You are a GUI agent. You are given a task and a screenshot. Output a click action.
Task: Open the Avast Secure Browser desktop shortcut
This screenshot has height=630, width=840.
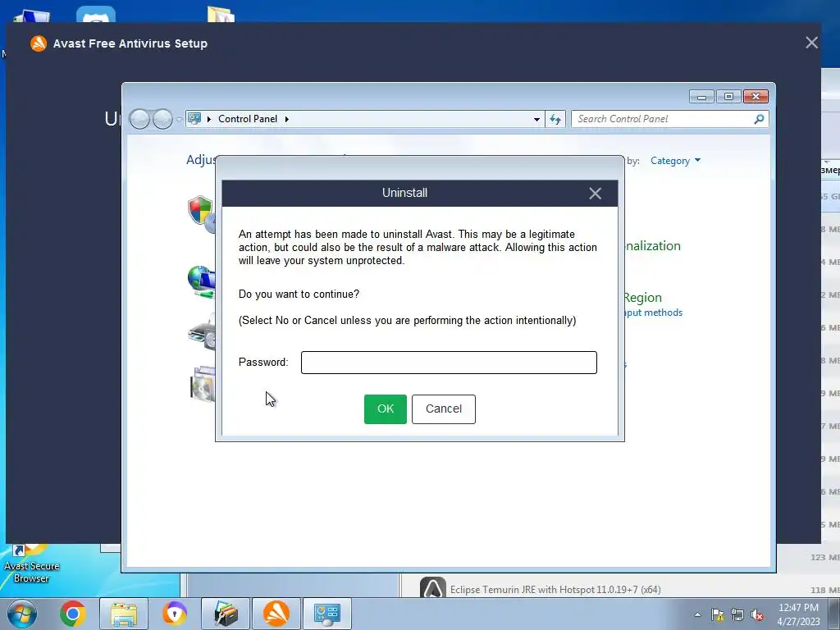coord(31,564)
